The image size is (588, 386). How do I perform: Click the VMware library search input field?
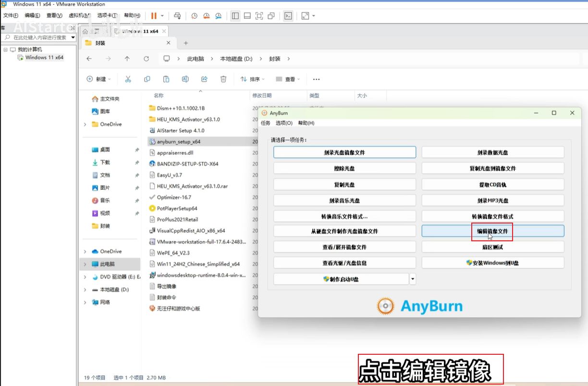pyautogui.click(x=38, y=37)
